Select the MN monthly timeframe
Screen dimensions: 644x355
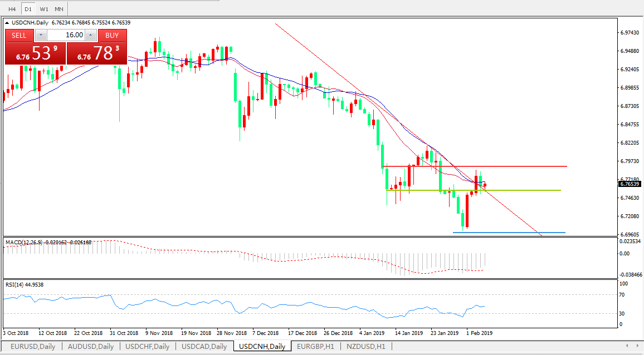(x=59, y=9)
